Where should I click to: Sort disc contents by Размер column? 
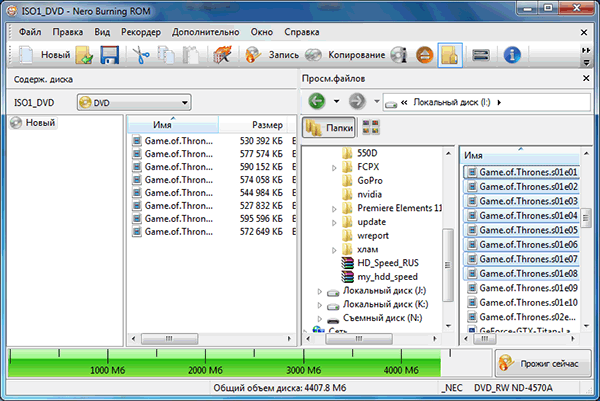[x=255, y=125]
